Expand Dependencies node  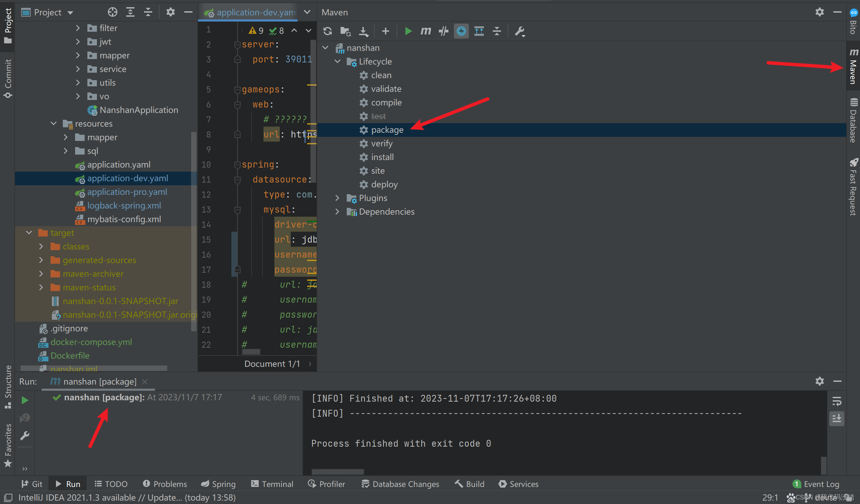(338, 212)
